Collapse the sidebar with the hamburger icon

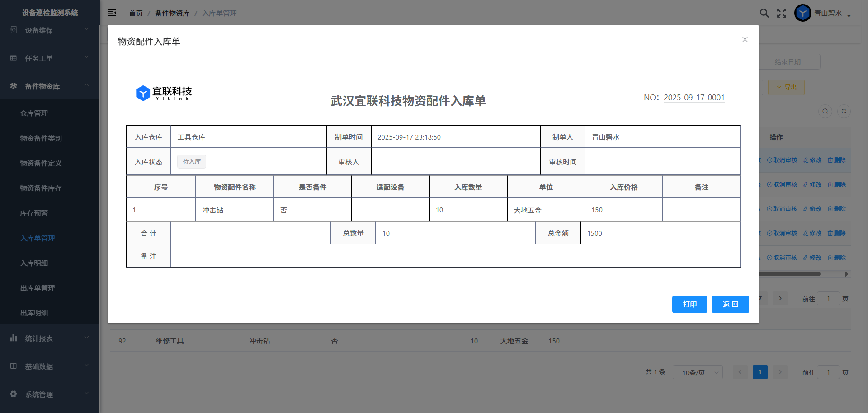click(112, 13)
